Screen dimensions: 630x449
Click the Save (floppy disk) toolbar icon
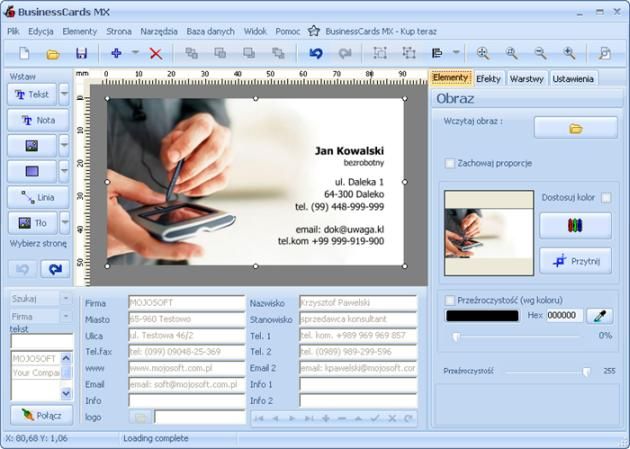pos(81,53)
